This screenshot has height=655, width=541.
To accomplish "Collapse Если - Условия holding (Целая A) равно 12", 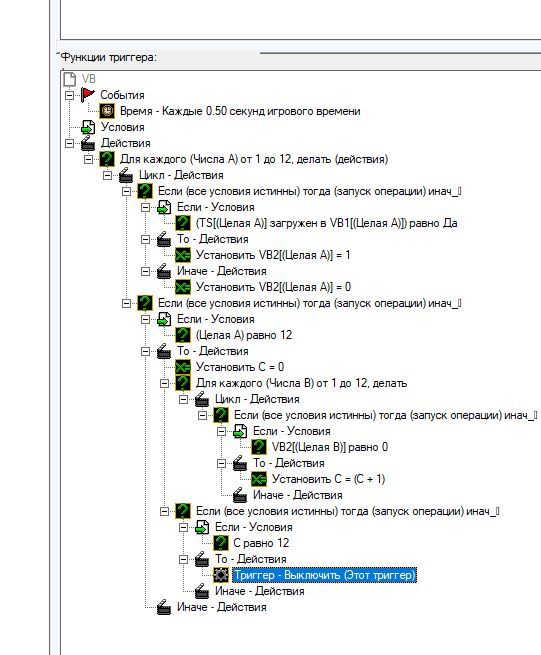I will pyautogui.click(x=145, y=319).
